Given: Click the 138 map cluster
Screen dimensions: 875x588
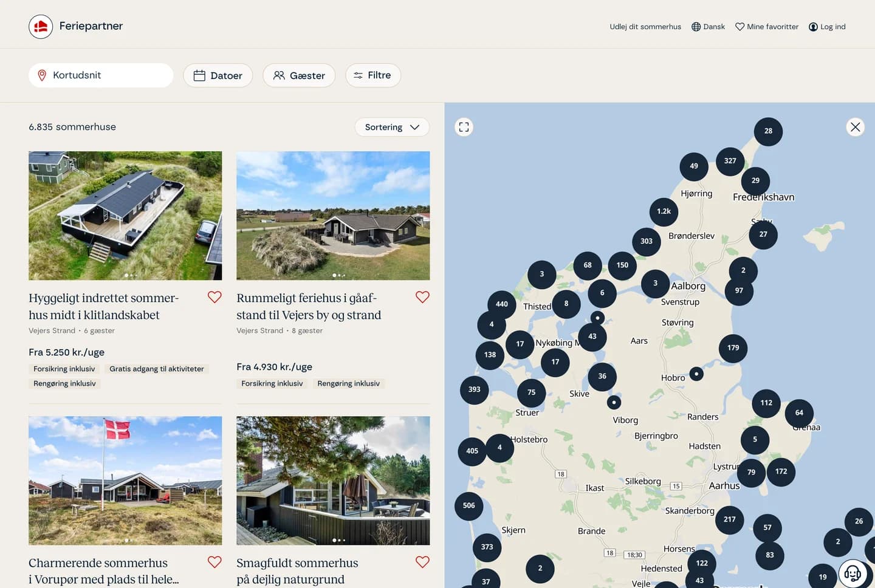Looking at the screenshot, I should tap(490, 355).
